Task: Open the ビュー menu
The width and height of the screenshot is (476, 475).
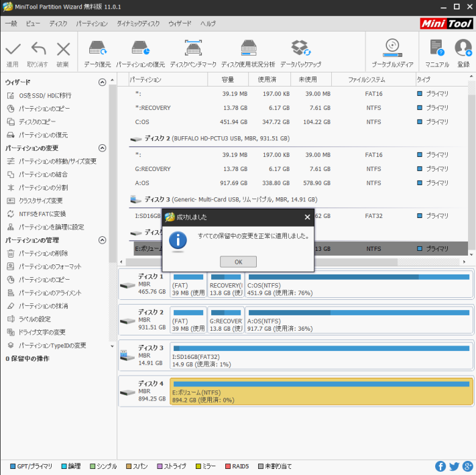Action: click(x=33, y=23)
